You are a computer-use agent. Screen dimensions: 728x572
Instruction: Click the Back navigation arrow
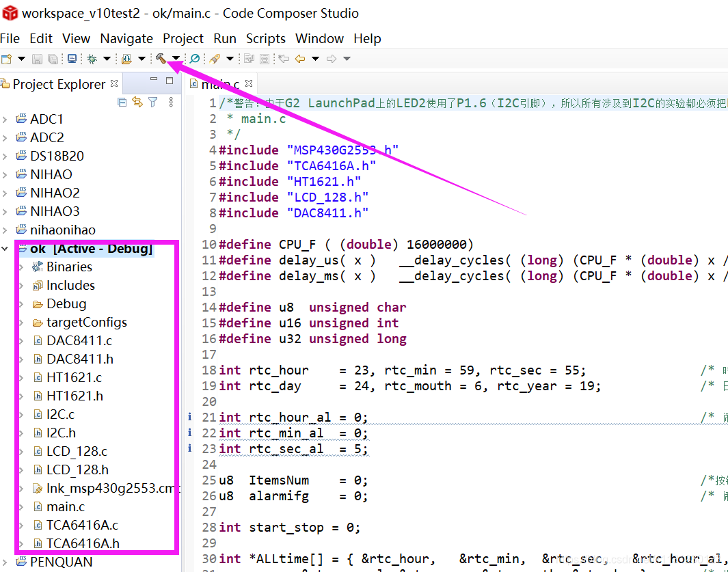click(x=300, y=59)
